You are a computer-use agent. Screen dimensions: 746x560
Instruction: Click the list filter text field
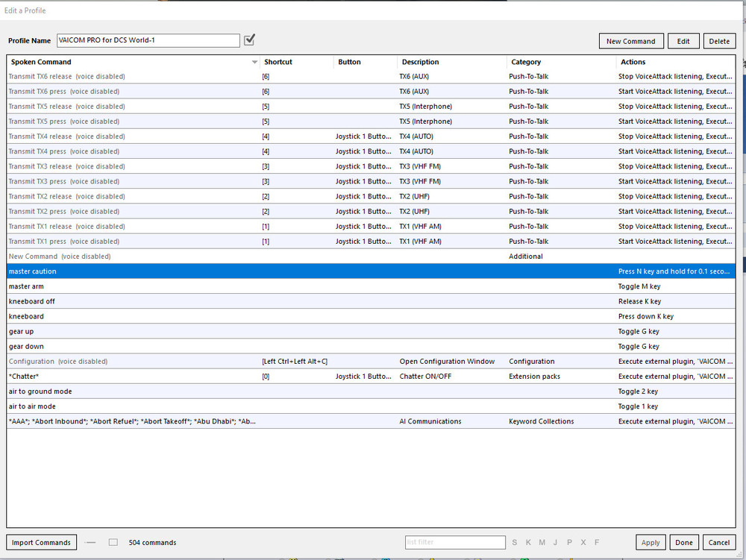[454, 542]
